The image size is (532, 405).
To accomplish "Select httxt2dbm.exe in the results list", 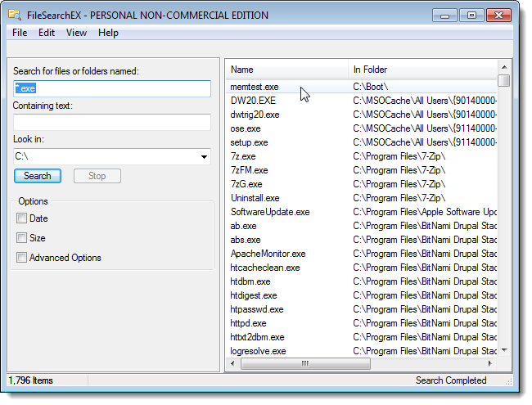I will (257, 337).
